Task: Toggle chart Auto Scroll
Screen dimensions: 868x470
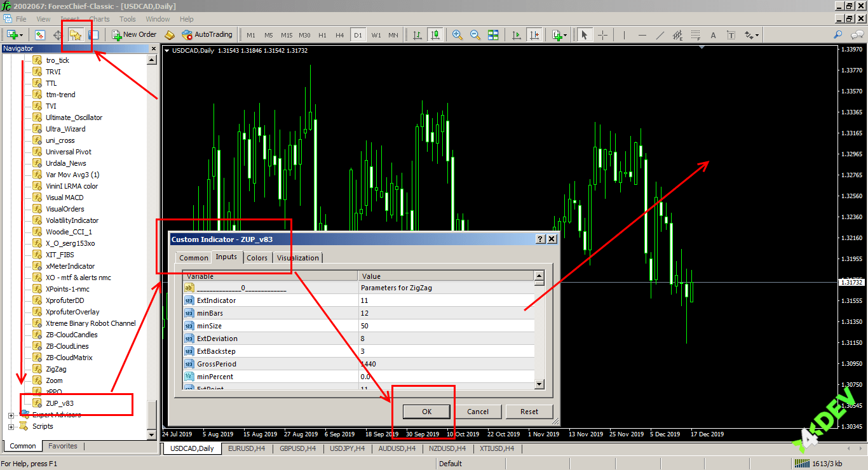Action: click(x=517, y=35)
